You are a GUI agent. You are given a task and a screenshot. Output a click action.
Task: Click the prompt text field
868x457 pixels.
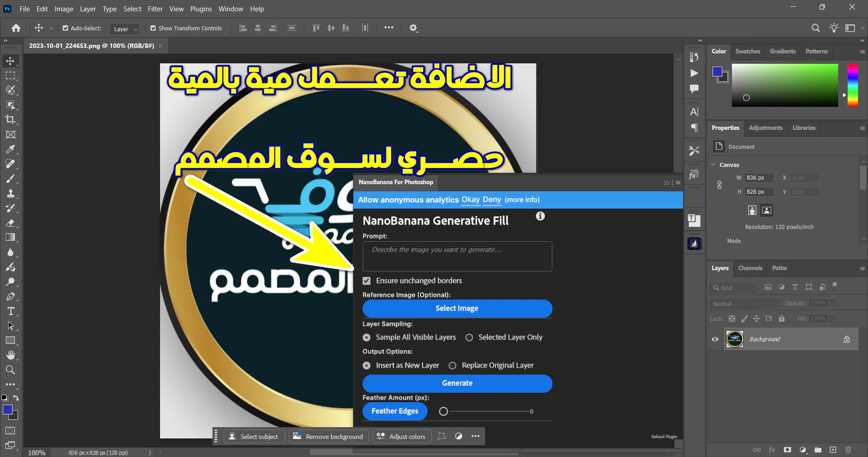coord(457,257)
